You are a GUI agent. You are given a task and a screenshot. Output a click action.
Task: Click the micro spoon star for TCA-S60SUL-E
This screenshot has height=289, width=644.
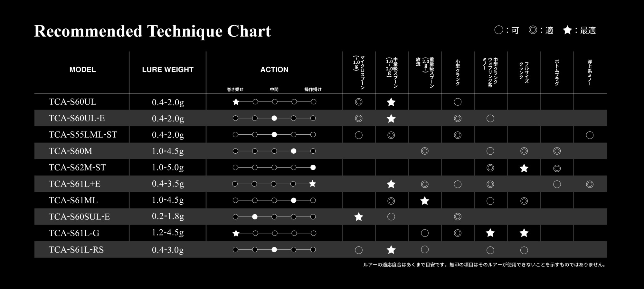tap(359, 217)
